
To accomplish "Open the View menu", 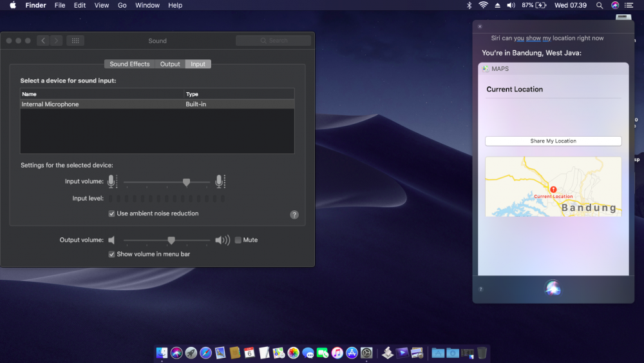I will (x=102, y=5).
